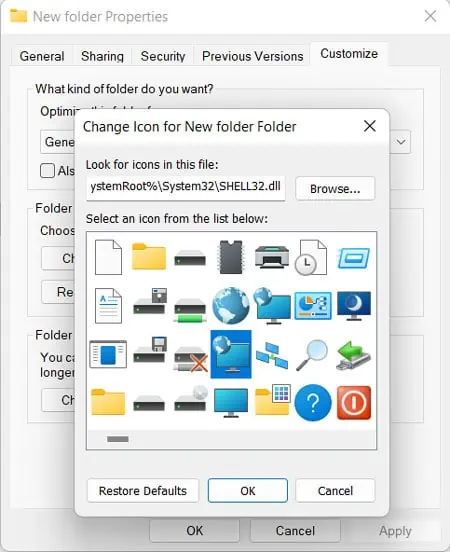Select the document with clock icon
Viewport: 450px width, 552px height.
click(x=311, y=257)
